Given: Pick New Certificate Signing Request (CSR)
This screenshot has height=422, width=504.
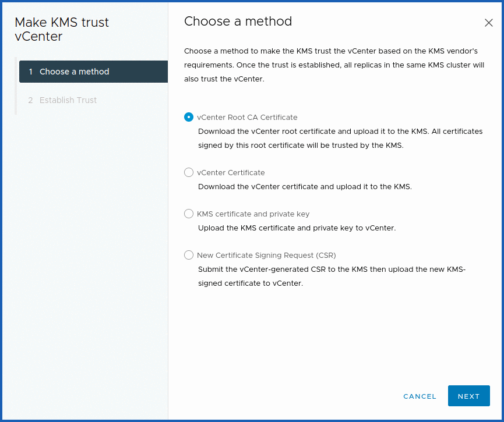Looking at the screenshot, I should click(x=188, y=255).
